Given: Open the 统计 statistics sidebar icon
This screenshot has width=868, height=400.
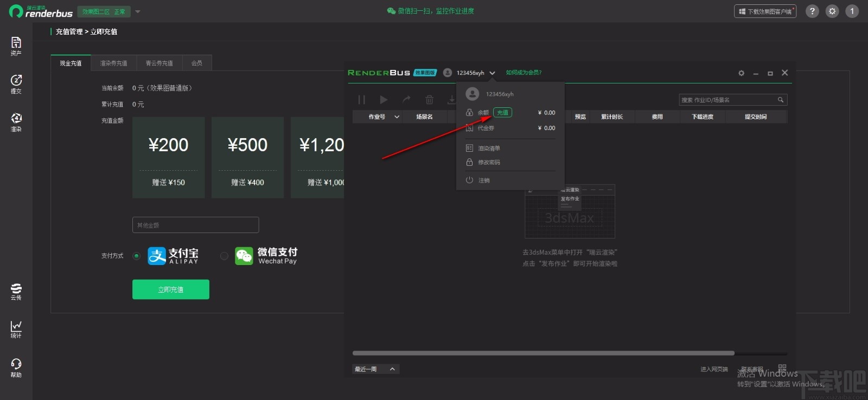Looking at the screenshot, I should coord(16,329).
